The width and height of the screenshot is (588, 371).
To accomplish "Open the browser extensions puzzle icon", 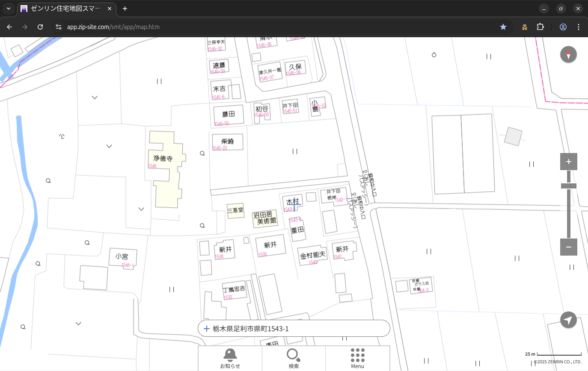I will (x=540, y=27).
